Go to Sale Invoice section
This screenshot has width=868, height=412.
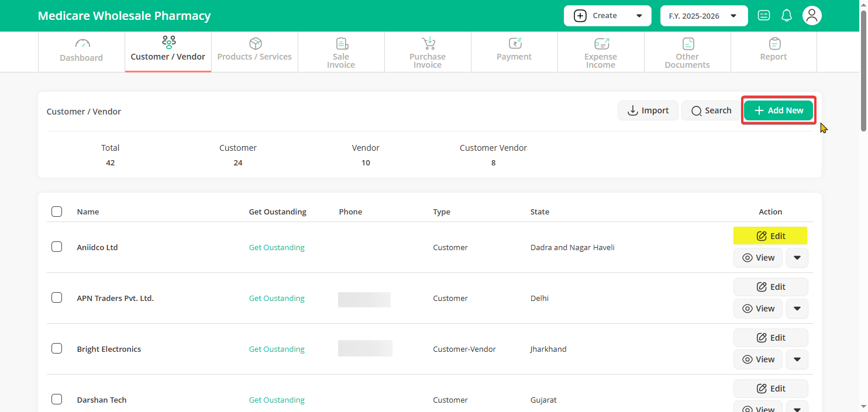341,53
